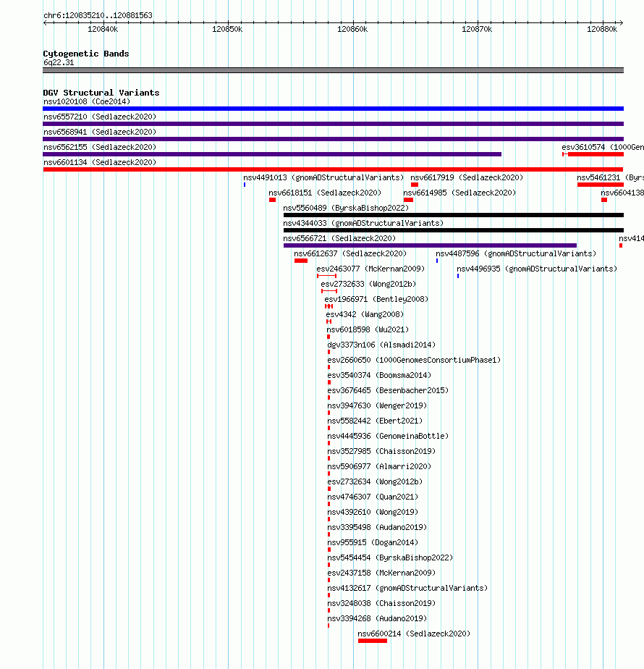Click nsv6618151 (Sedlazeck2020) label
Viewport: 644px width, 669px height.
tap(325, 193)
